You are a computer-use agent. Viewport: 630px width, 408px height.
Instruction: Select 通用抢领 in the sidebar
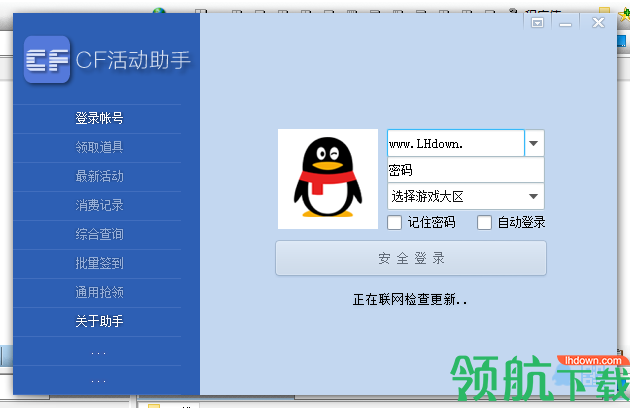coord(99,292)
